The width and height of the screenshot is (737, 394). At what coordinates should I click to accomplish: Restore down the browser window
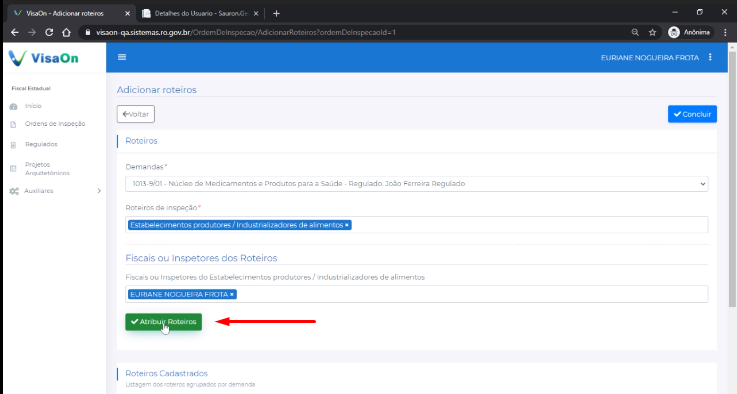pyautogui.click(x=699, y=12)
